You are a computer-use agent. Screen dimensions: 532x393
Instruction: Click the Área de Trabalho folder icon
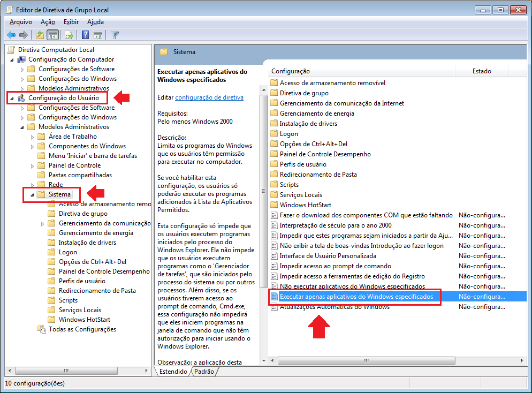coord(41,137)
